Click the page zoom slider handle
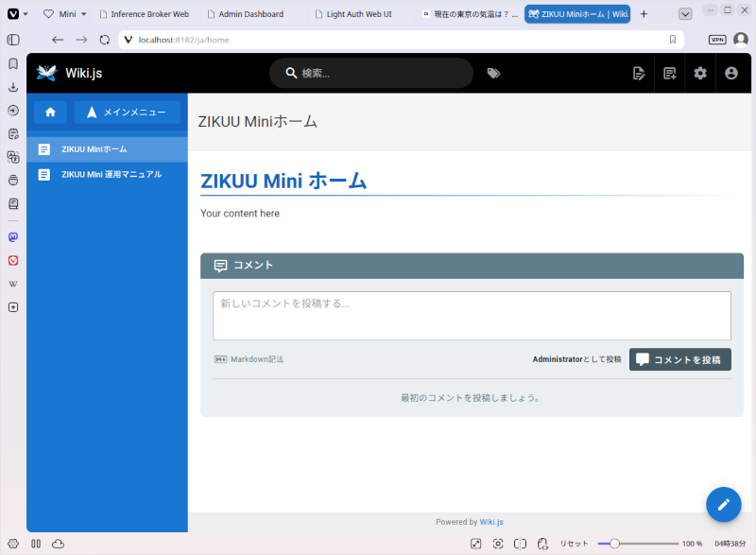 tap(613, 544)
